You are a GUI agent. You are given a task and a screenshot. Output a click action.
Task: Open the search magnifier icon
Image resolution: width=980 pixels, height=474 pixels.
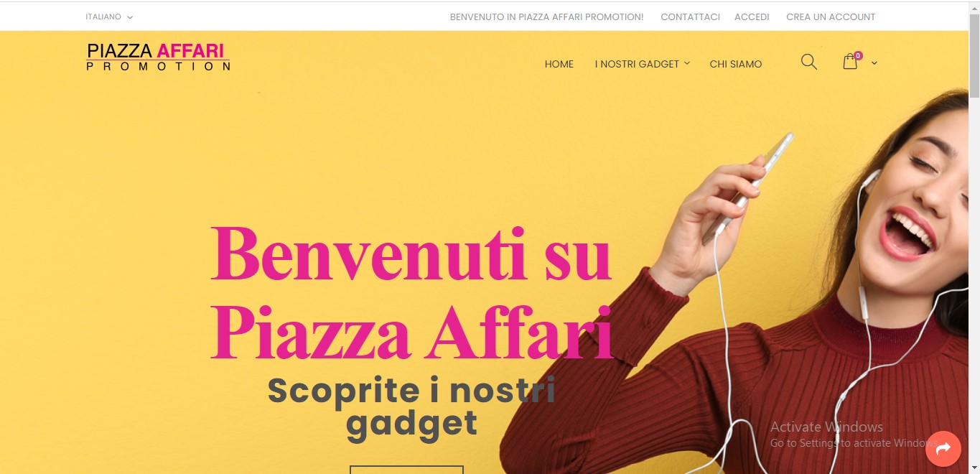tap(809, 62)
